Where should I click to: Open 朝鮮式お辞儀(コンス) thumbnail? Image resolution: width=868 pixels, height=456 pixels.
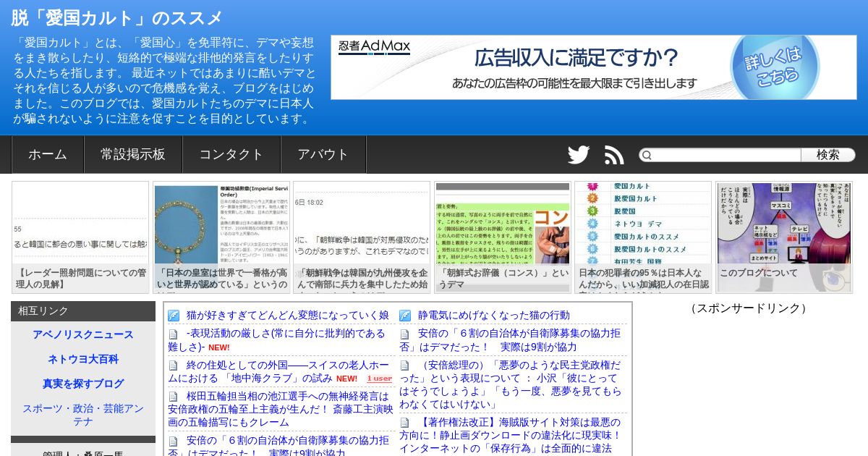503,237
